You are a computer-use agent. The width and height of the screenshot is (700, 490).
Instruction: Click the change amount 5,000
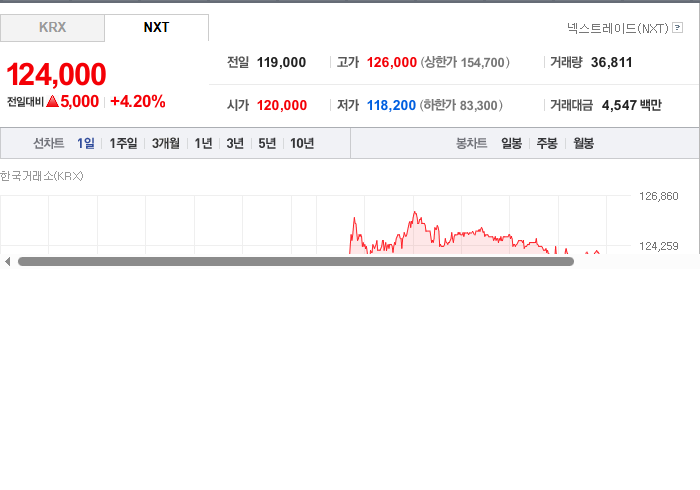tap(79, 101)
